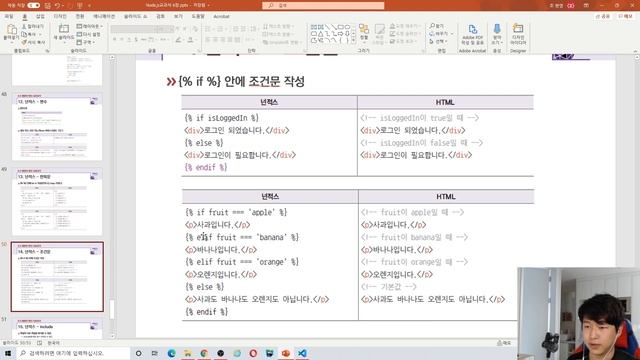
Task: Click the Paste clipboard icon
Action: pyautogui.click(x=11, y=29)
